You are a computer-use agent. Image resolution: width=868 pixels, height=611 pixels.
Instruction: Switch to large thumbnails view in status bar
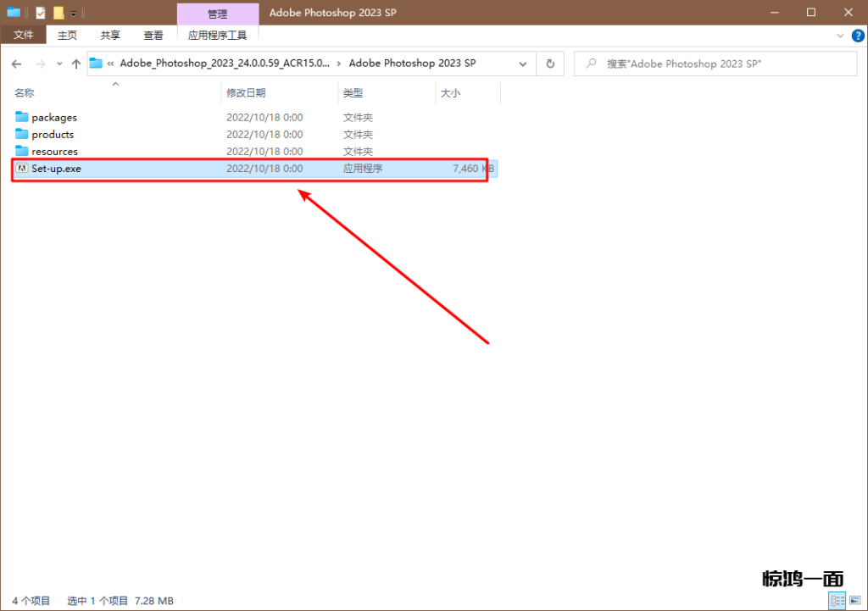853,601
